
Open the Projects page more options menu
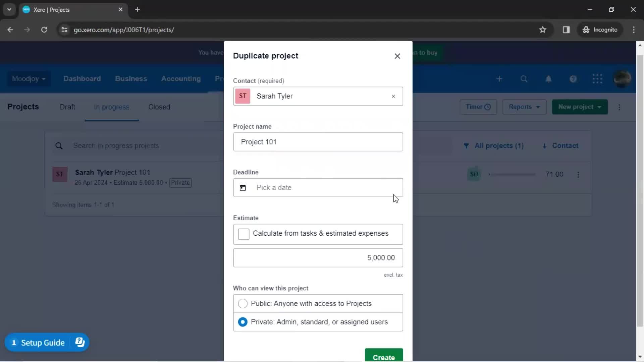[619, 107]
